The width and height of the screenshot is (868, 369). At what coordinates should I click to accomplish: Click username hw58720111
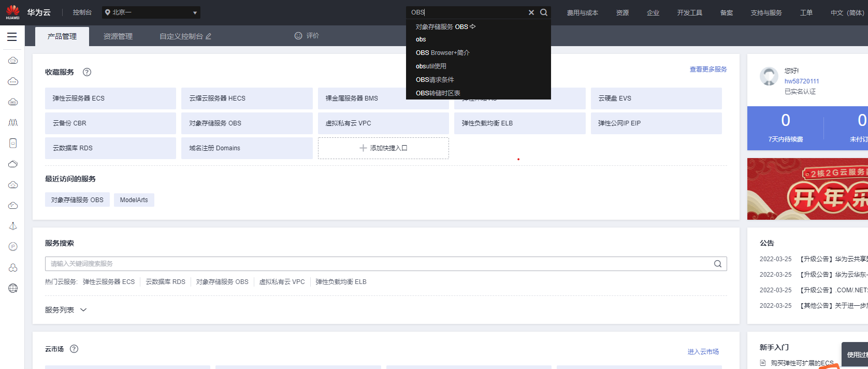tap(802, 81)
